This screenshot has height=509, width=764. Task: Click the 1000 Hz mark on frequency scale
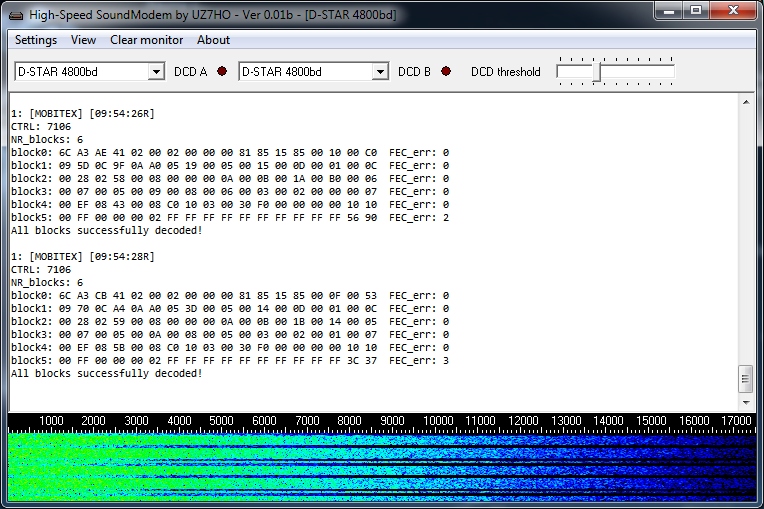coord(51,420)
